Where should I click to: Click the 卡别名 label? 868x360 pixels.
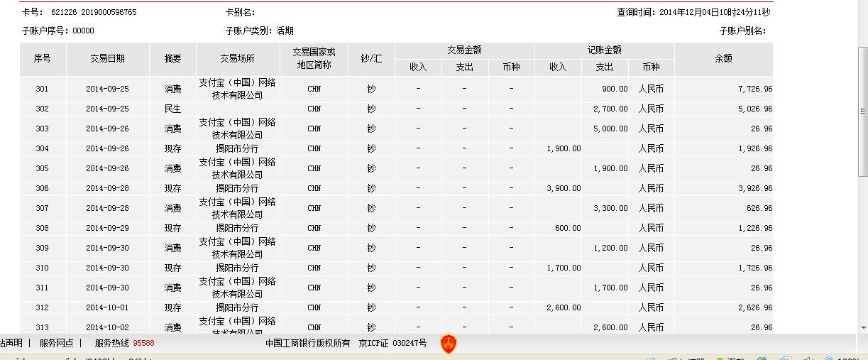click(240, 13)
